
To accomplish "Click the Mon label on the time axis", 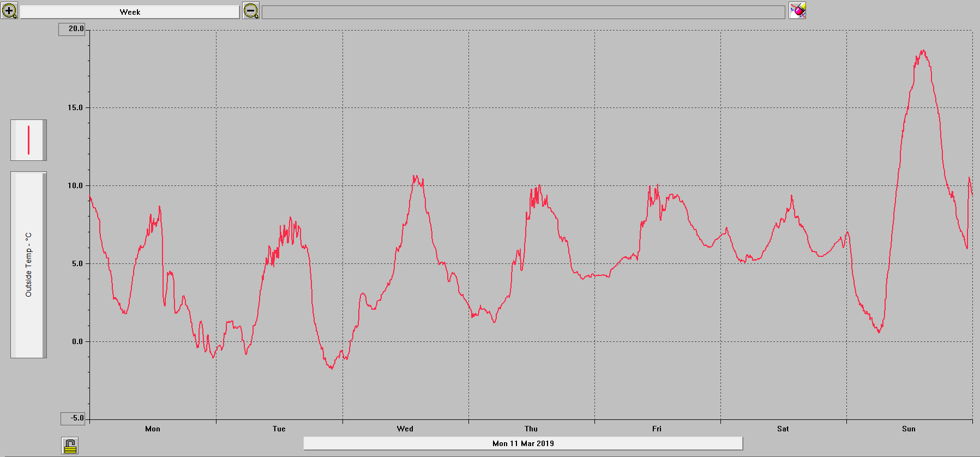I will click(153, 429).
